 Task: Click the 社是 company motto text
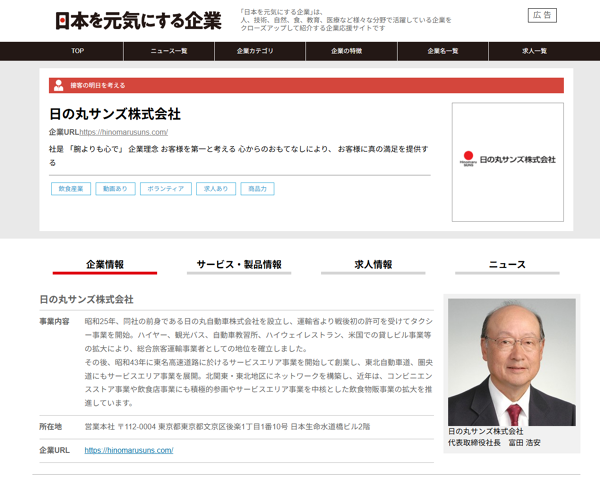coord(239,156)
